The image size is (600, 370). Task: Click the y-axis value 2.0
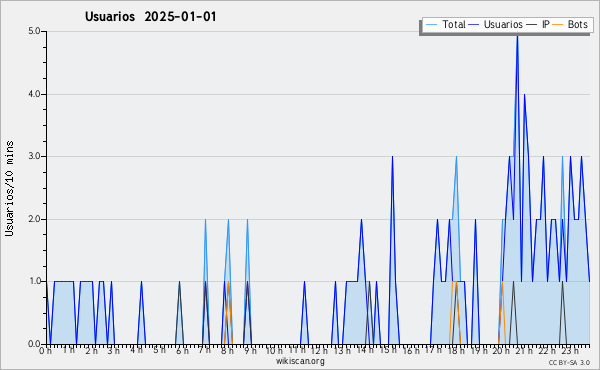34,219
